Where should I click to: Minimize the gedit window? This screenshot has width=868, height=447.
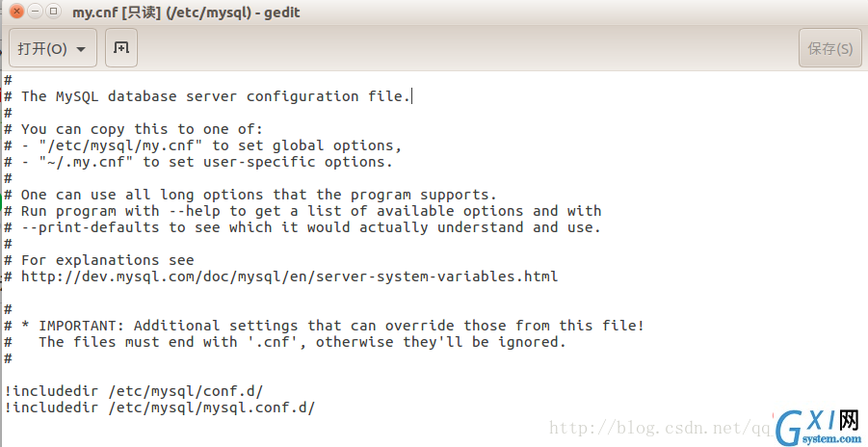[x=35, y=11]
